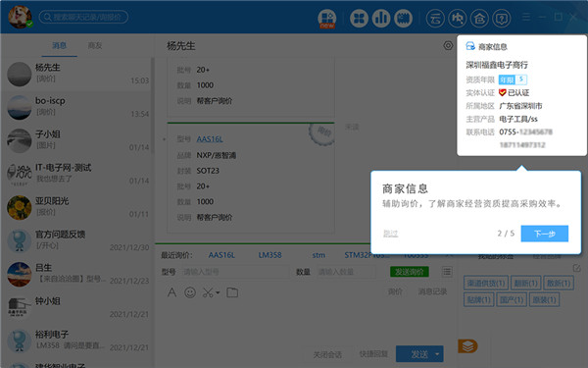Open the cloud (云) icon

[x=435, y=18]
